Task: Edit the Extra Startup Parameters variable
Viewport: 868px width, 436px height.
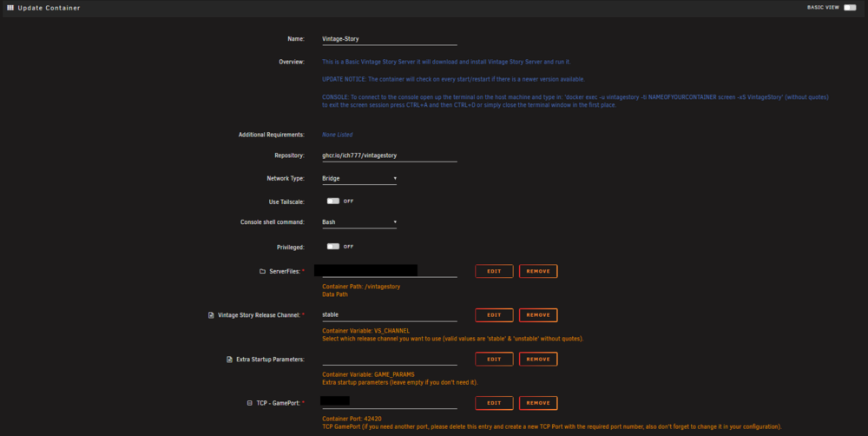Action: (494, 359)
